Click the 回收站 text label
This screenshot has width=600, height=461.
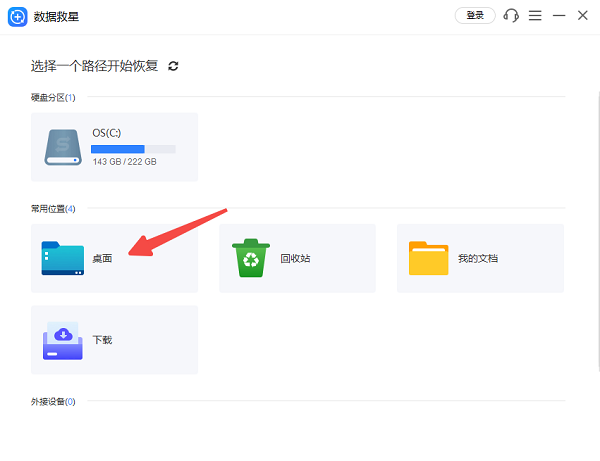click(295, 258)
